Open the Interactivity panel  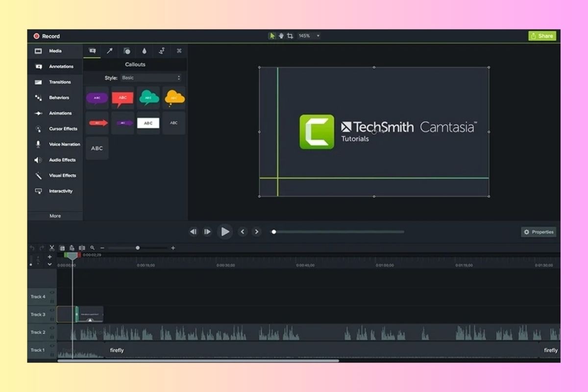[x=55, y=191]
